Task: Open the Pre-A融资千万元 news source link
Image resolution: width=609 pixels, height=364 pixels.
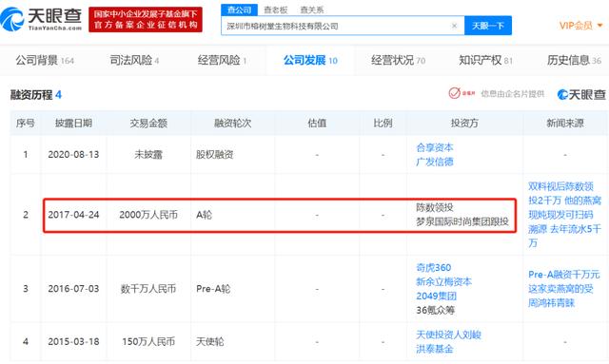Action: coord(564,288)
